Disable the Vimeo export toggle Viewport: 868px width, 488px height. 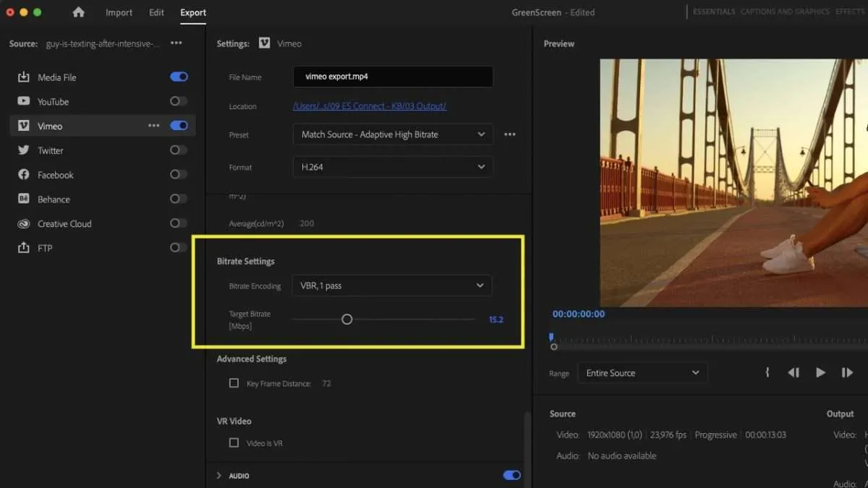178,125
